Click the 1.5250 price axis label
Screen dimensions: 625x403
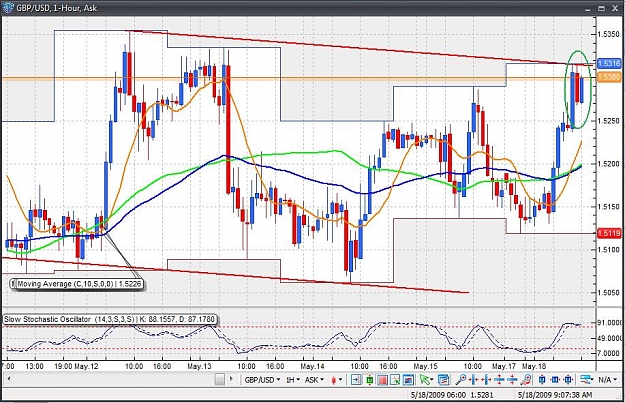click(x=610, y=121)
